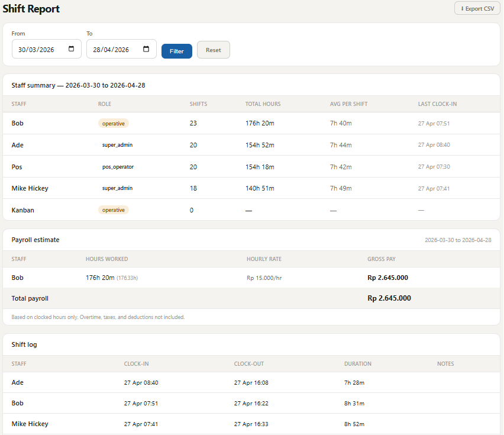Click Mike Hickey's average 7h 49m
The width and height of the screenshot is (504, 435).
coord(341,188)
